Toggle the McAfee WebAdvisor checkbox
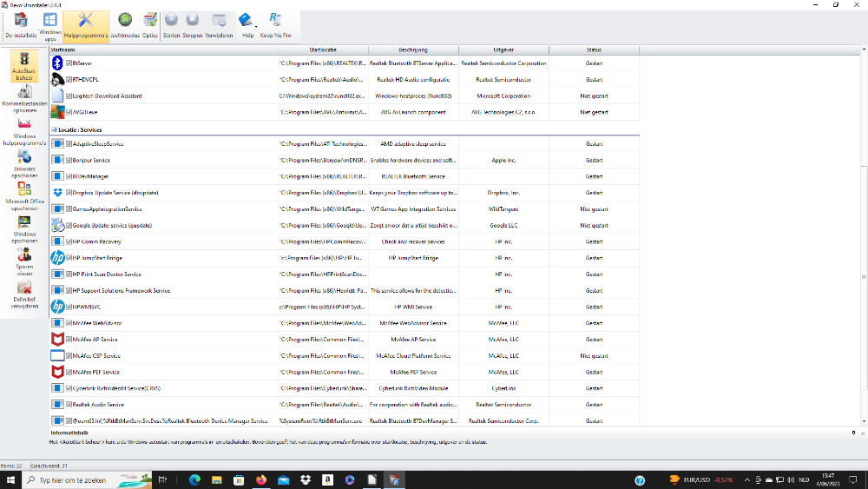Screen dimensions: 868x489 69,323
